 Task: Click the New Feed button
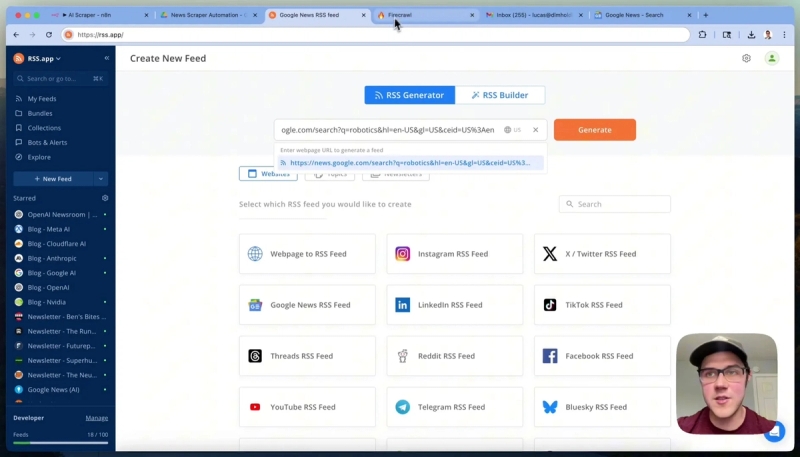[53, 179]
